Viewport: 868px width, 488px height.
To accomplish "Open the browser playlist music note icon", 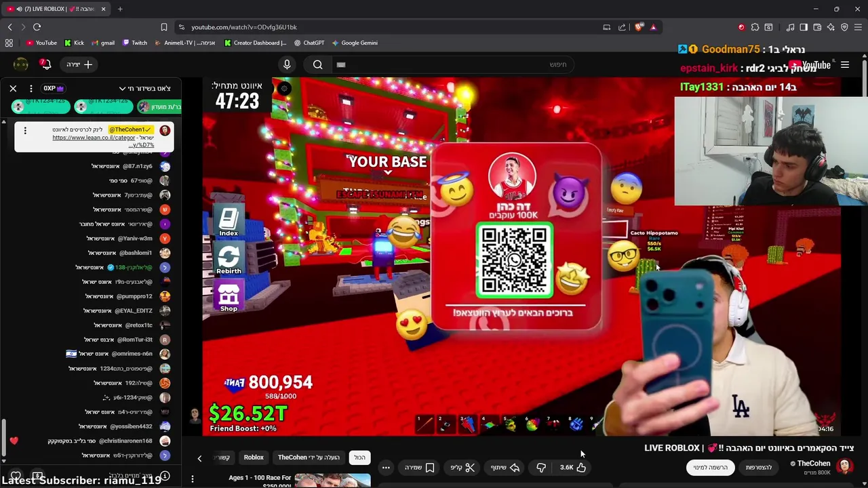I will 790,27.
